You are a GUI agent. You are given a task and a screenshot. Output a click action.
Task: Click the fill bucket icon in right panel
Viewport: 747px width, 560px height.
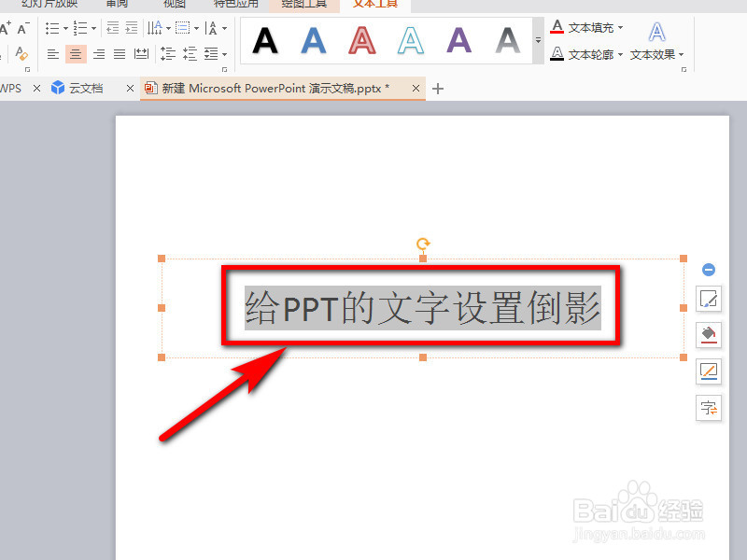(709, 335)
